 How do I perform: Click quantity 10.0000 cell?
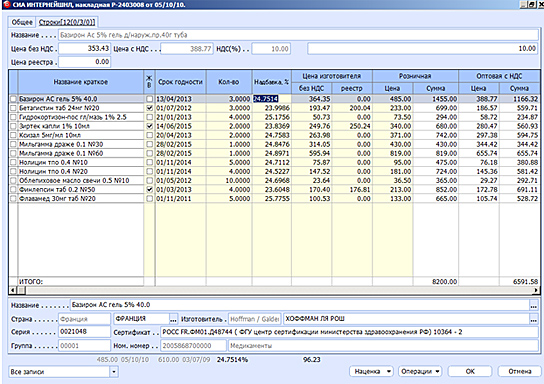click(x=229, y=180)
